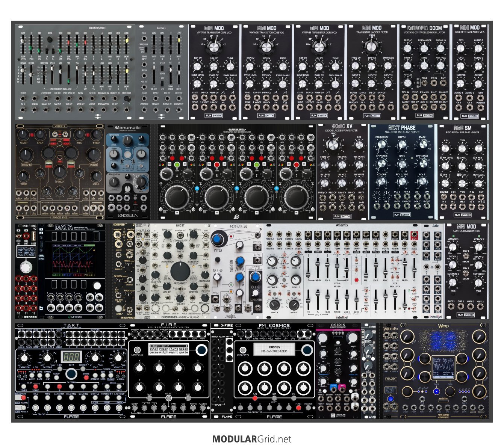Select pattern A button on TAKT
Image resolution: width=504 pixels, height=447 pixels.
47,387
